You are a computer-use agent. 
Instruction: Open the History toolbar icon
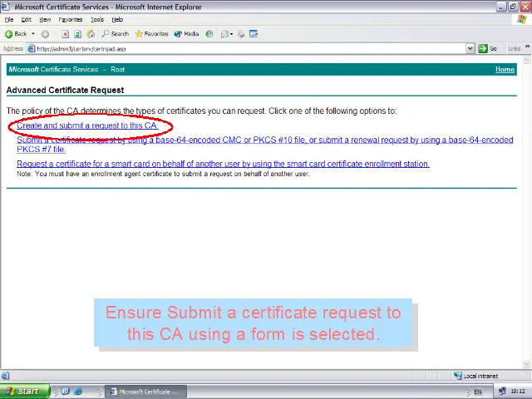[209, 34]
